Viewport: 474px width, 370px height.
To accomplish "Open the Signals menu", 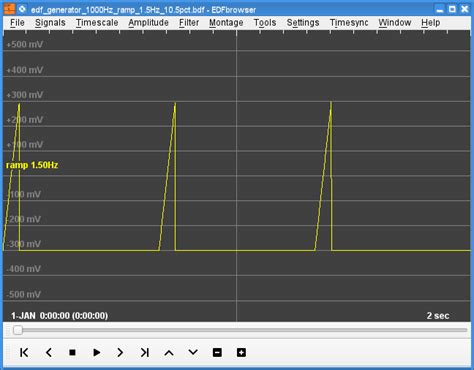I will 50,23.
